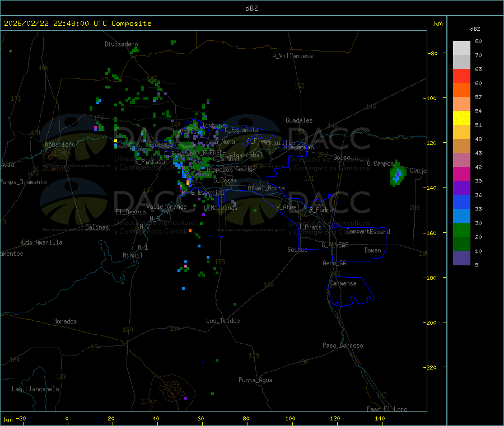Click the Cda_Amarilla label
Image resolution: width=504 pixels, height=426 pixels.
coord(42,242)
